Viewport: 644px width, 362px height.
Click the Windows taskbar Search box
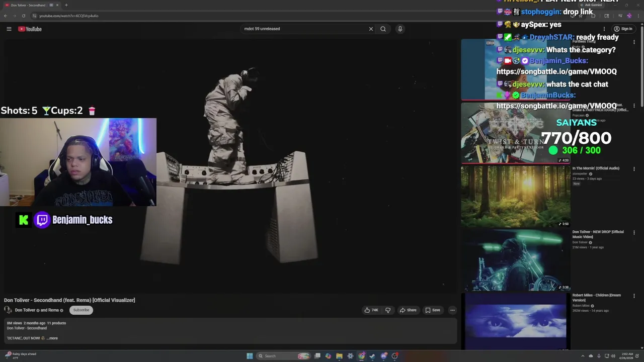(283, 356)
